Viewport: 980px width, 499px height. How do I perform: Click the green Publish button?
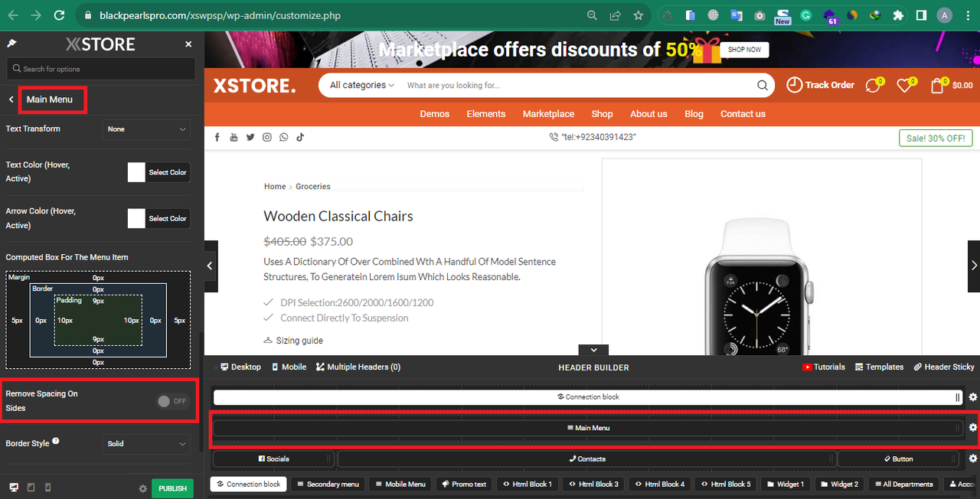click(x=172, y=488)
